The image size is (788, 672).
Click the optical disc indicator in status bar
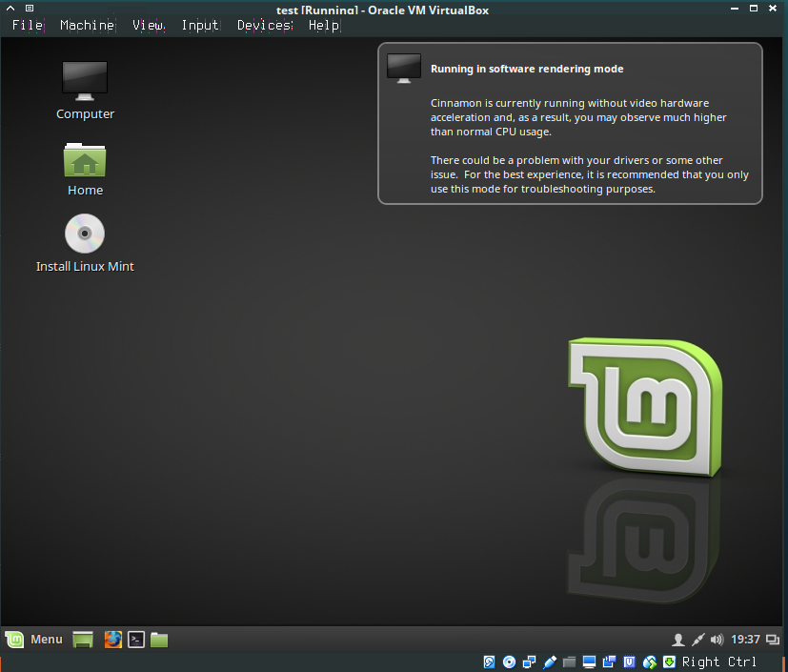pos(509,662)
